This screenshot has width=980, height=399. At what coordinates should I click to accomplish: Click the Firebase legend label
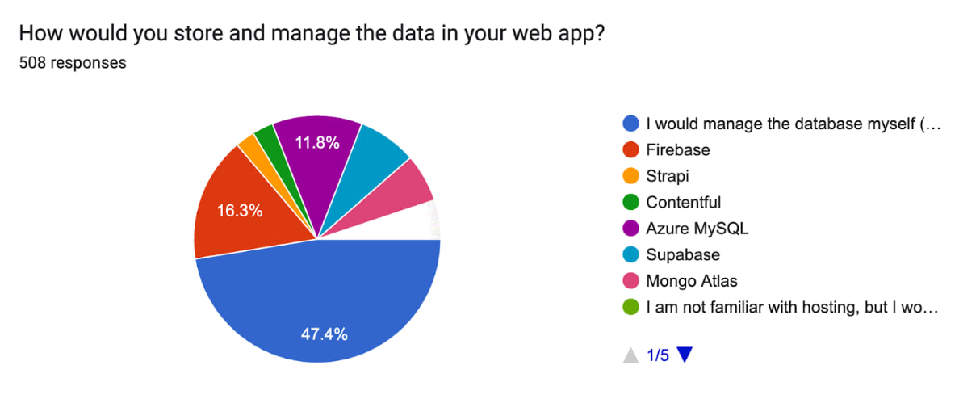(x=678, y=149)
